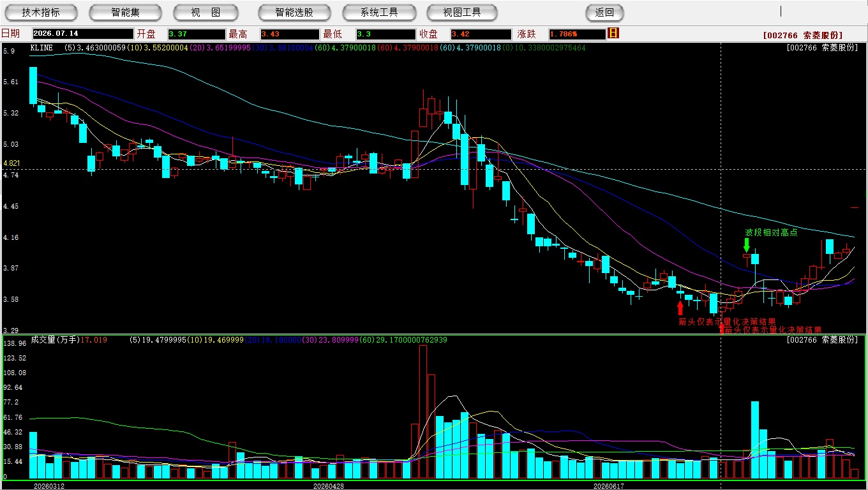Click the 最低 value field 3.3
The width and height of the screenshot is (868, 490).
pos(385,34)
